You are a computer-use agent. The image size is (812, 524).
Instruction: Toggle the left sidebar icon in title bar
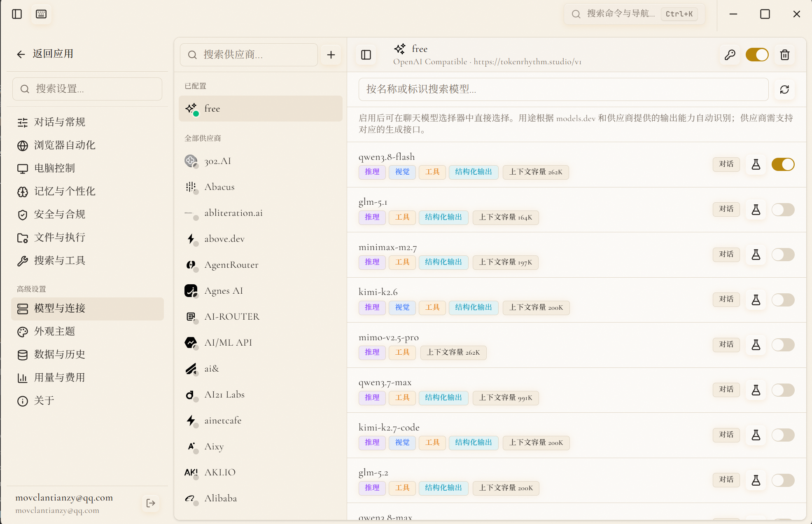(x=17, y=14)
